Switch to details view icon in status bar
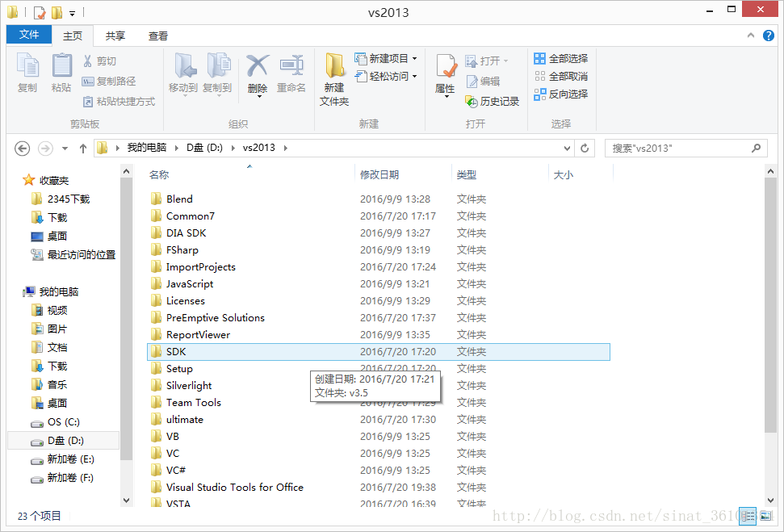Viewport: 784px width, 532px height. point(748,516)
